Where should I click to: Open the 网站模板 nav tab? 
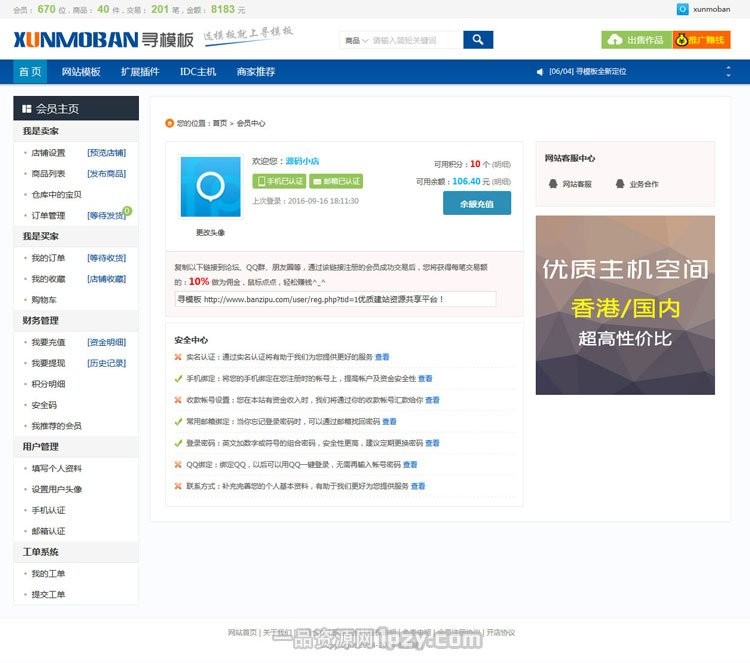81,72
